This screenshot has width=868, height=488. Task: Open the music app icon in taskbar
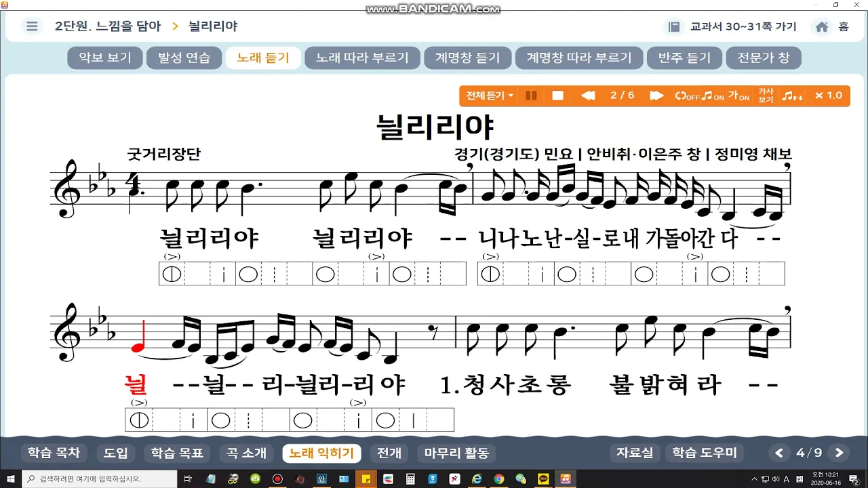(x=566, y=479)
